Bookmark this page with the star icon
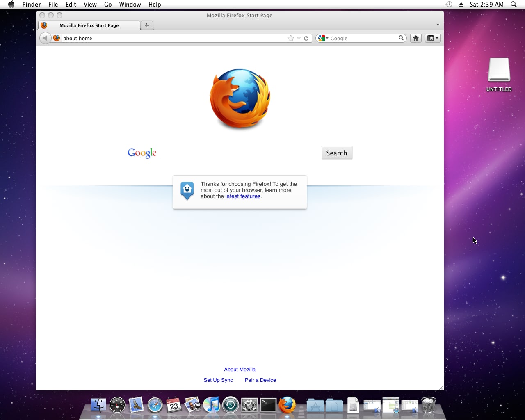 [x=291, y=38]
